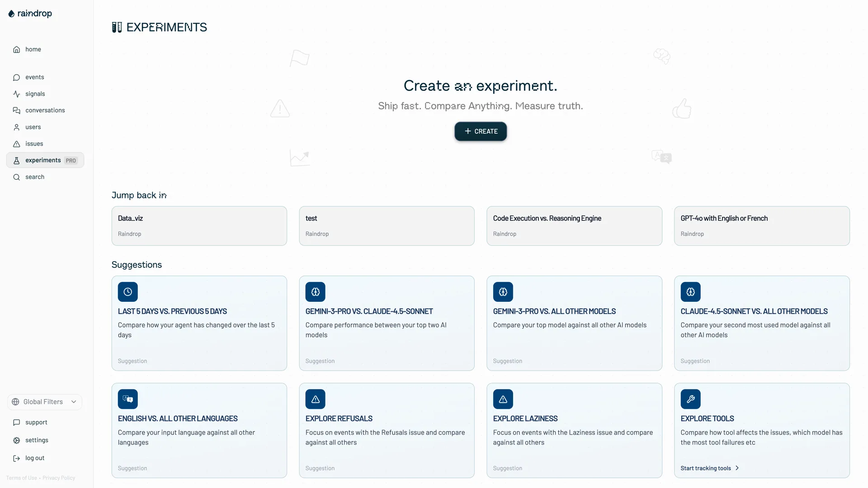868x488 pixels.
Task: Open the issues tracker
Action: [34, 144]
